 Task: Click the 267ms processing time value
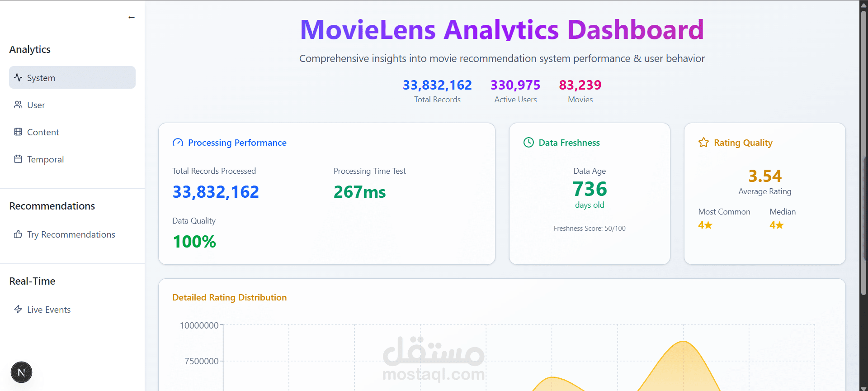coord(359,192)
